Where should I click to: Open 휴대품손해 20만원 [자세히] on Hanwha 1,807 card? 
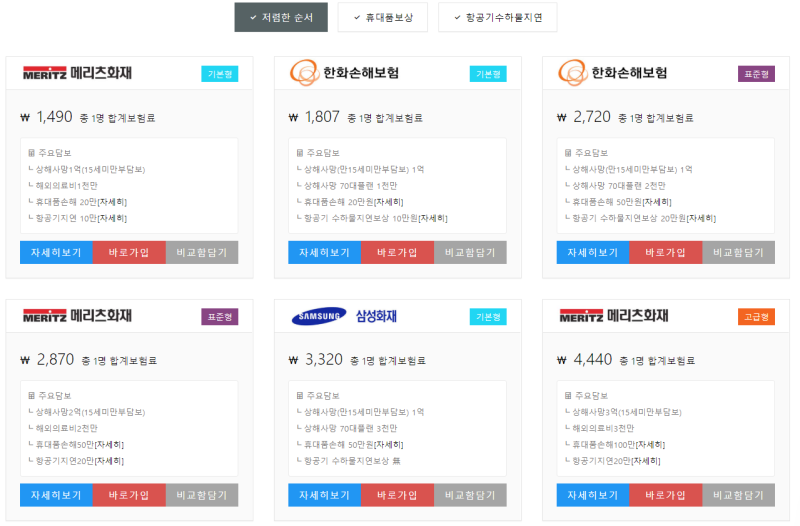click(x=389, y=202)
